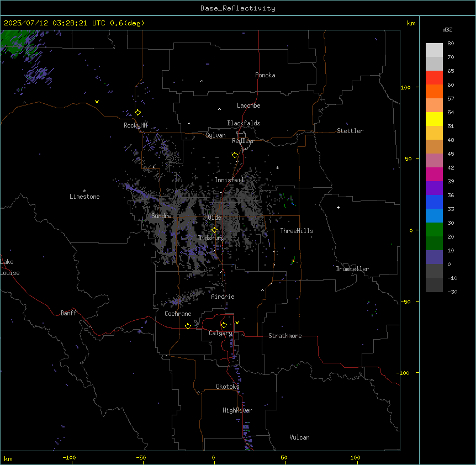Select the green 30 dBZ legend swatch
476x465 pixels.
pyautogui.click(x=434, y=230)
